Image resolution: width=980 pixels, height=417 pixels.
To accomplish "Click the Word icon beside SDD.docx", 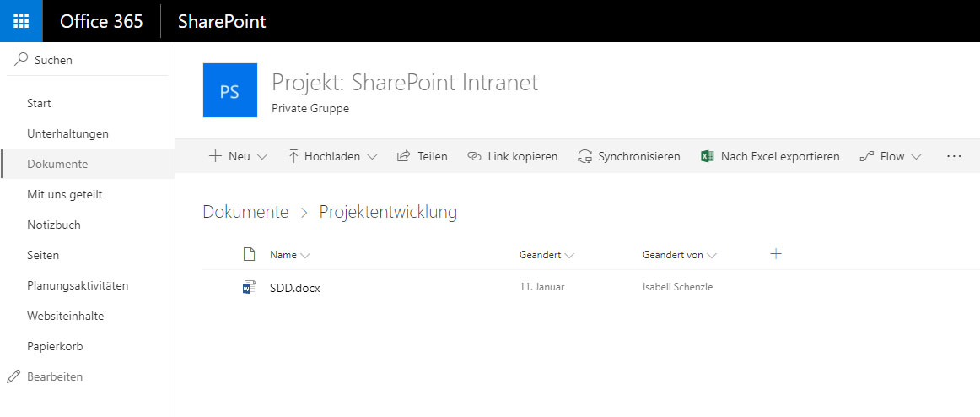I will point(250,288).
